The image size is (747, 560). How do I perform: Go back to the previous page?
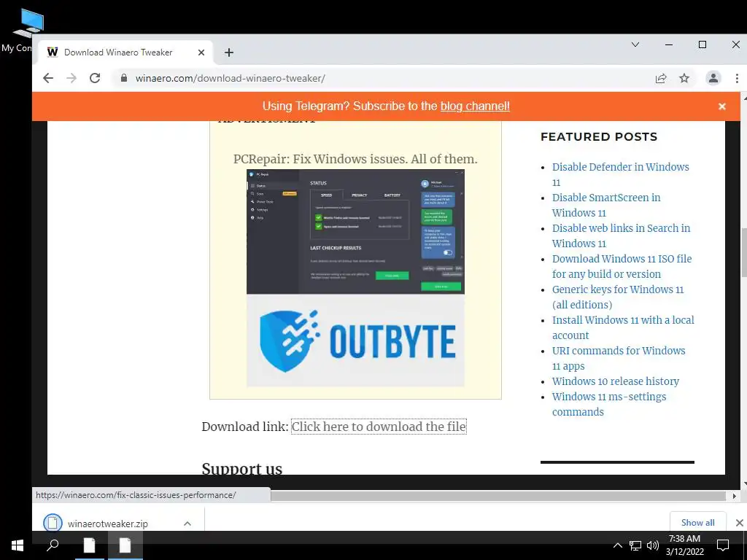(48, 78)
